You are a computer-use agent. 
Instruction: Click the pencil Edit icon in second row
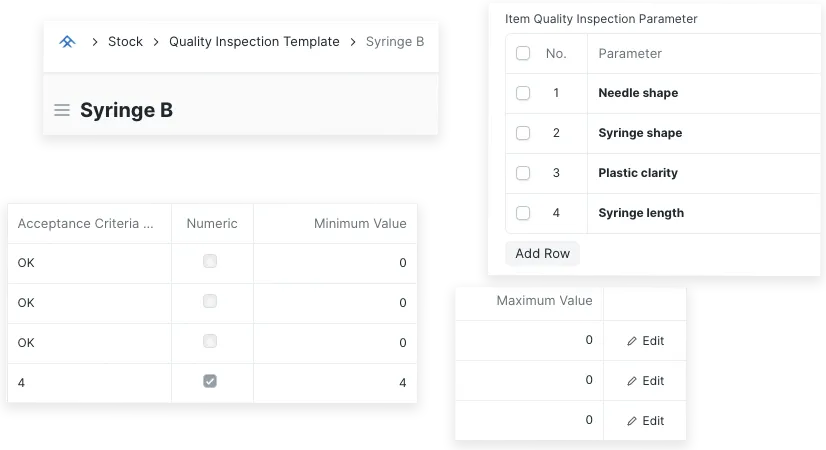[632, 381]
